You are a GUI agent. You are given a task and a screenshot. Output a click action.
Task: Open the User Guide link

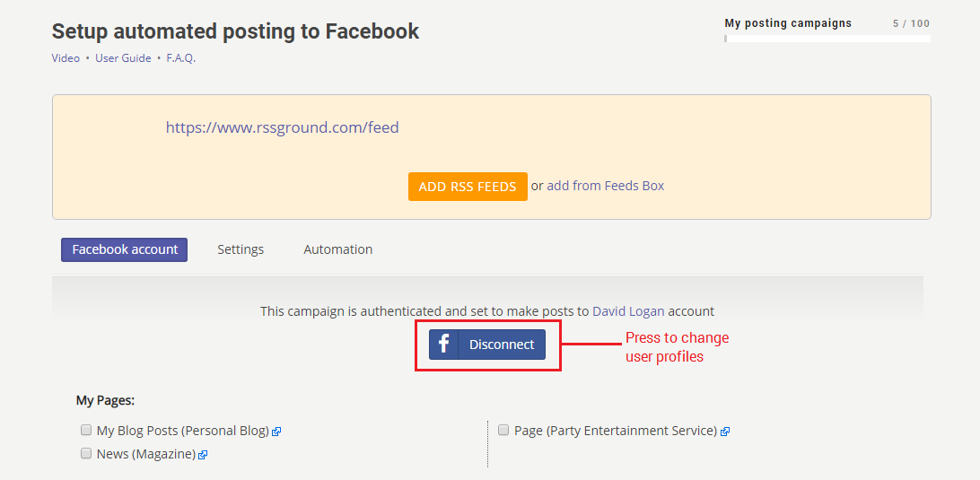(123, 58)
